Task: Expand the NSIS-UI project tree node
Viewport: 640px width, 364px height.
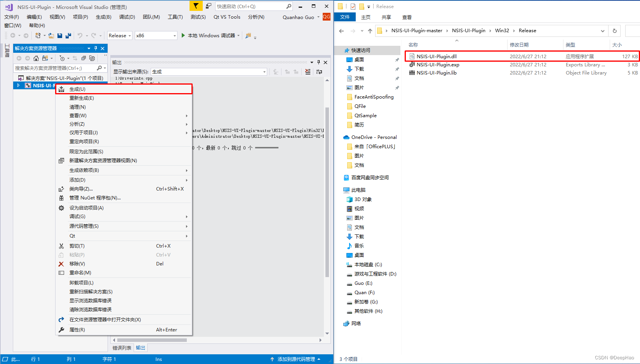Action: 18,85
